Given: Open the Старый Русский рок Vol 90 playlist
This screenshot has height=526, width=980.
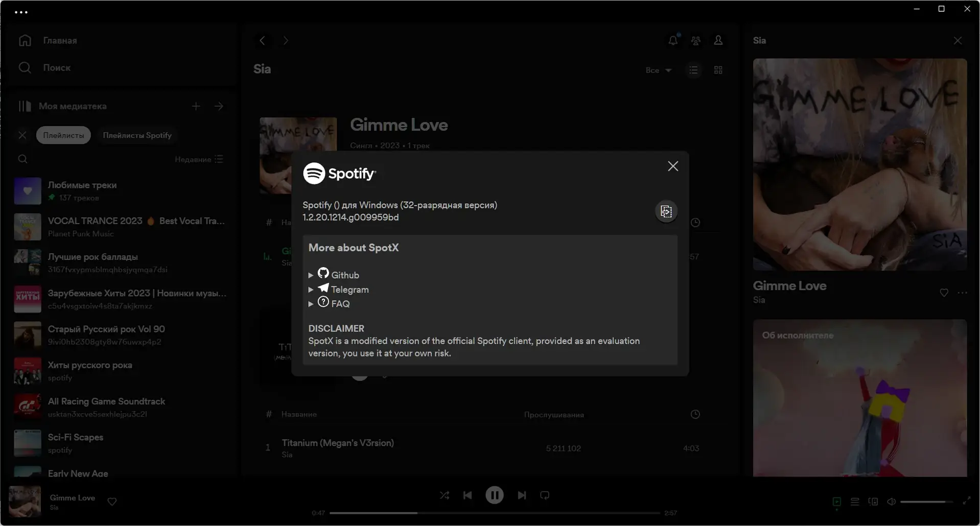Looking at the screenshot, I should 121,335.
